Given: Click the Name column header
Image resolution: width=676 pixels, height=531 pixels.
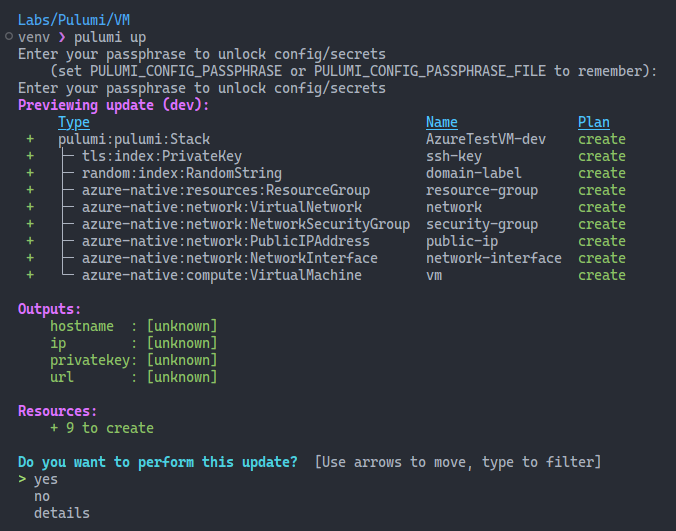Looking at the screenshot, I should click(441, 122).
